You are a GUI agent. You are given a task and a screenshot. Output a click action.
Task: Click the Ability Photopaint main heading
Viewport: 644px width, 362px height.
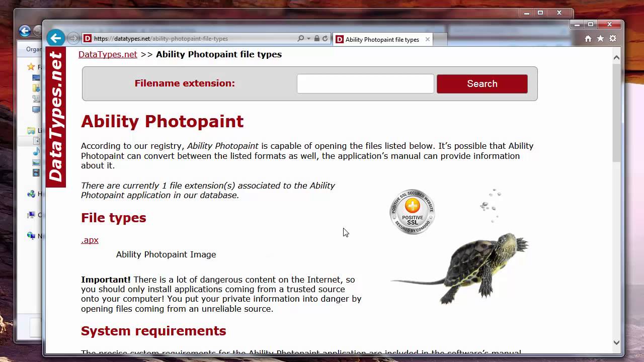click(162, 121)
